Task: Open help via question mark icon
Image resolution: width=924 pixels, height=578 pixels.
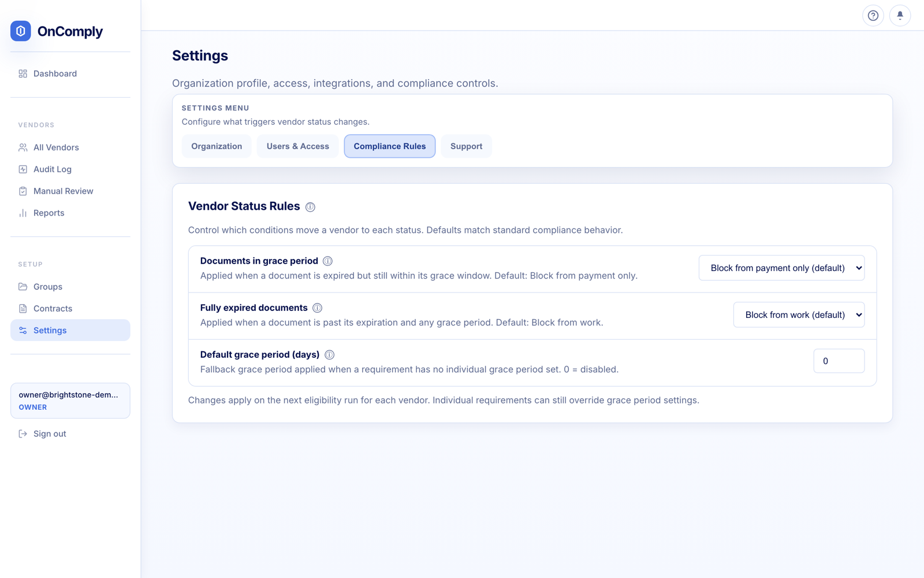Action: [873, 16]
